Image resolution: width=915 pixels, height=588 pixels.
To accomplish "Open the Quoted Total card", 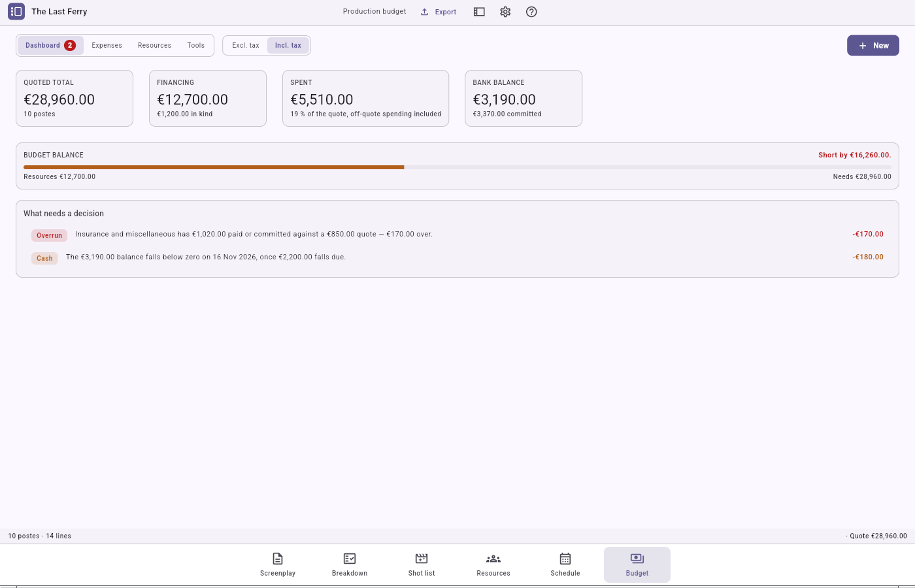I will (75, 98).
